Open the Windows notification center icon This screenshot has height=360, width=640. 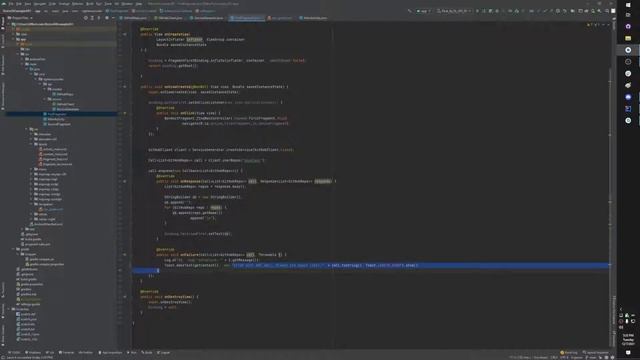pos(628,353)
